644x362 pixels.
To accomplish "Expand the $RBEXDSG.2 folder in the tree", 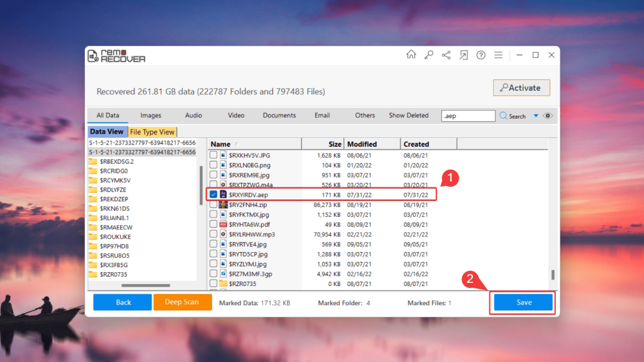I will [x=117, y=162].
